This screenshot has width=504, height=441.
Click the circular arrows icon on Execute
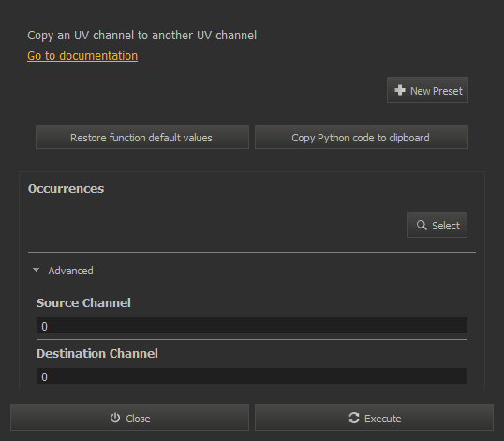click(x=354, y=418)
